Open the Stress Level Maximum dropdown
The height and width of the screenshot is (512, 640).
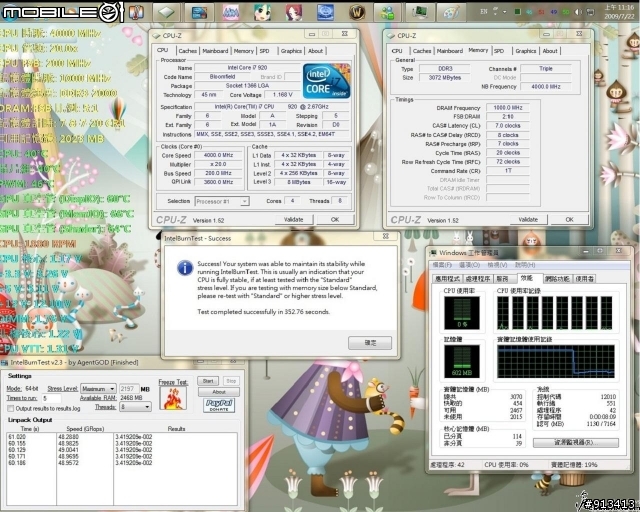click(98, 389)
